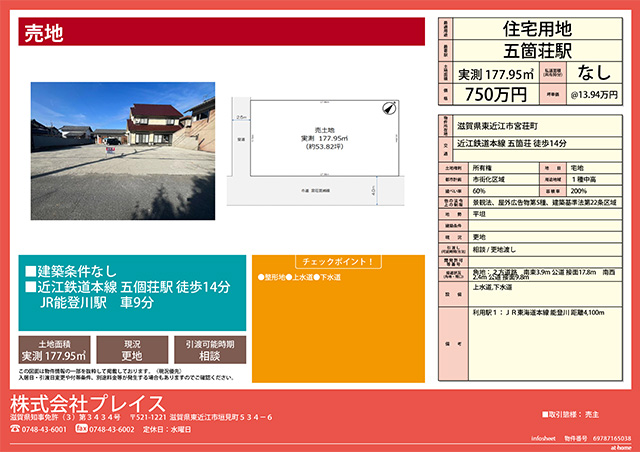The width and height of the screenshot is (640, 452).
Task: Click the telephone icon beside 0748-43-6001
Action: [x=15, y=429]
